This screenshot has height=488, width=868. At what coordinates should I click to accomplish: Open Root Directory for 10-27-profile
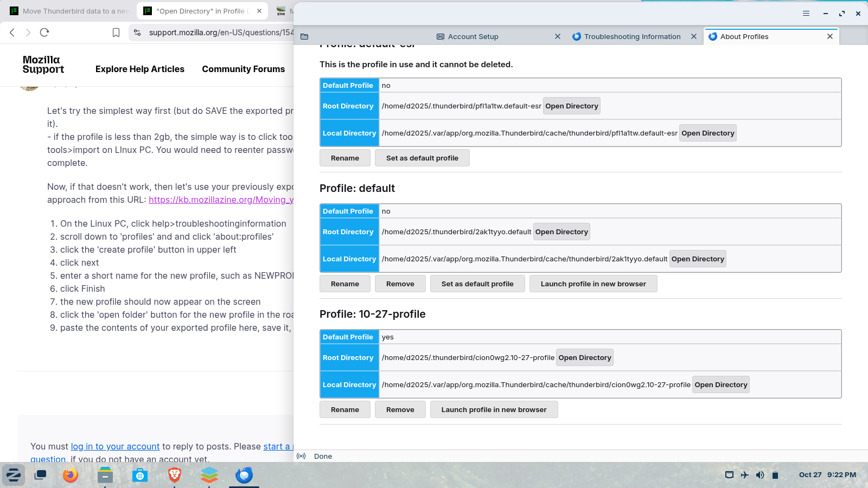tap(584, 358)
